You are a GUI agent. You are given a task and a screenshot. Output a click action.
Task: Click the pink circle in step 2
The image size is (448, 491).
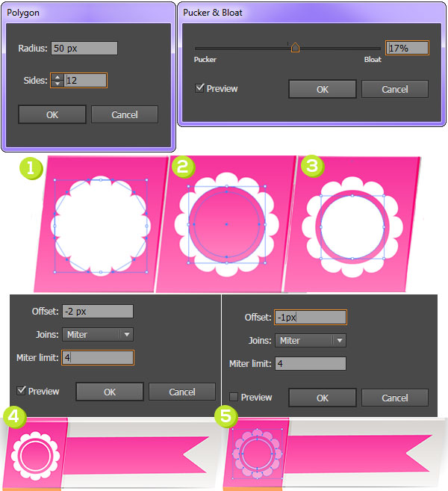(227, 224)
